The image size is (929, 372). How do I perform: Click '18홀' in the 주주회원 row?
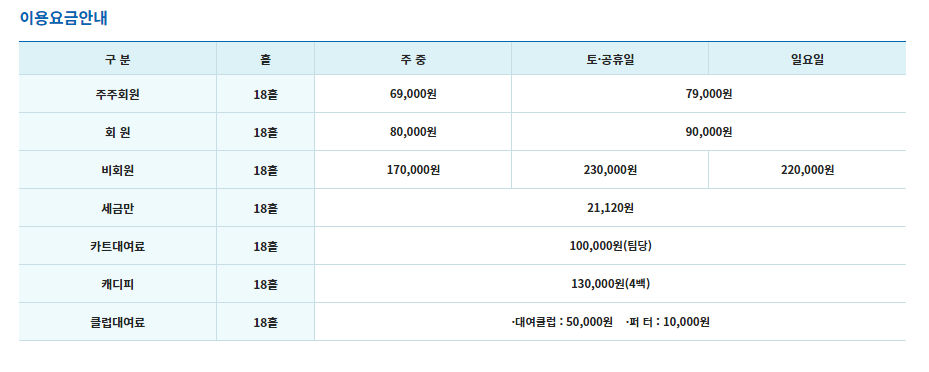point(265,94)
